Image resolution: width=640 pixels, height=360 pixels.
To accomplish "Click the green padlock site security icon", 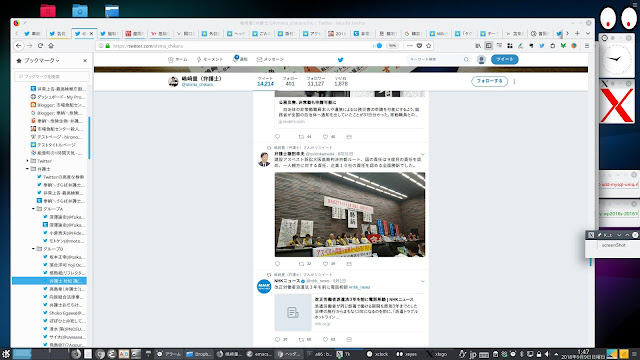I will 108,46.
